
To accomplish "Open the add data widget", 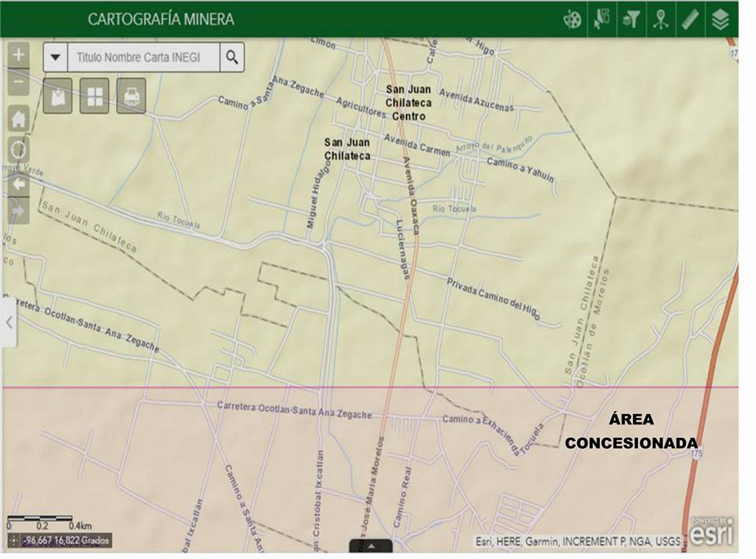I will click(x=57, y=96).
